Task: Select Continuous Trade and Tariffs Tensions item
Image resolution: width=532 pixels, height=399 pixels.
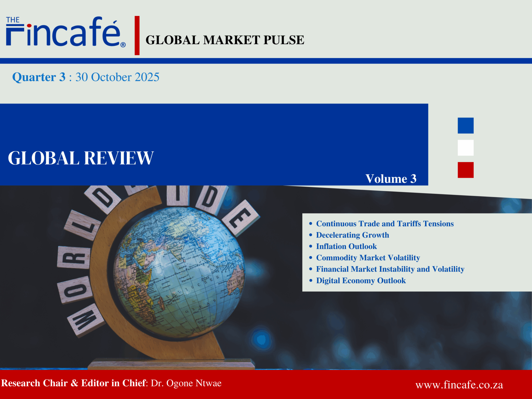Action: tap(385, 224)
